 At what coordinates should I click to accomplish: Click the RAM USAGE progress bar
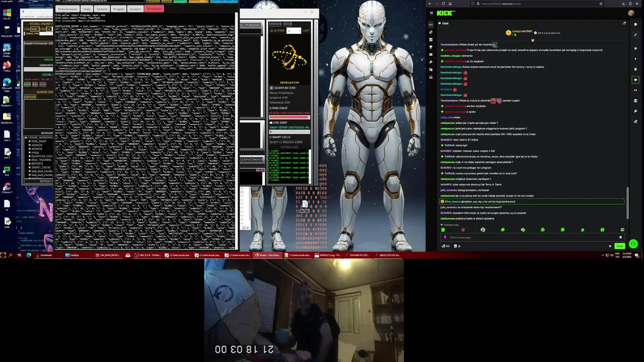pyautogui.click(x=289, y=117)
